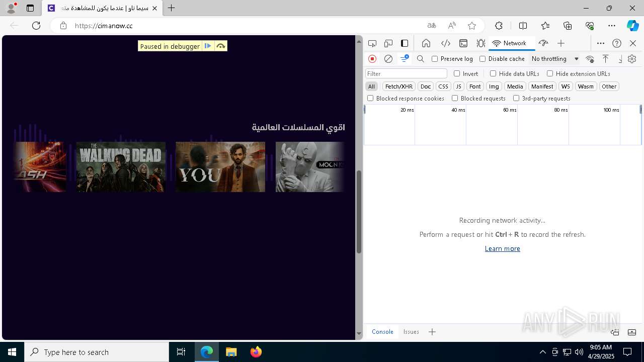644x362 pixels.
Task: Open the DevTools Welcome home tab
Action: (x=426, y=43)
